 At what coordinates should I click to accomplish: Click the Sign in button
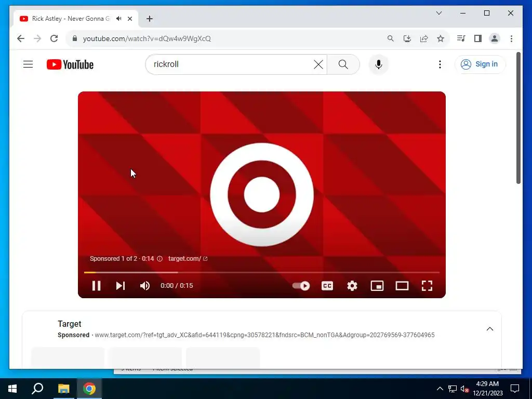coord(480,64)
